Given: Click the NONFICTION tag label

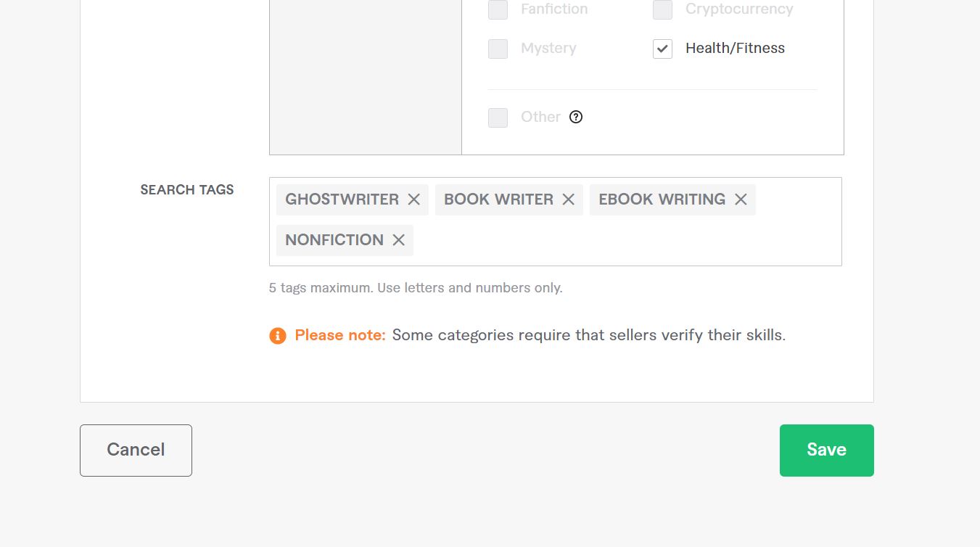Looking at the screenshot, I should pos(334,240).
